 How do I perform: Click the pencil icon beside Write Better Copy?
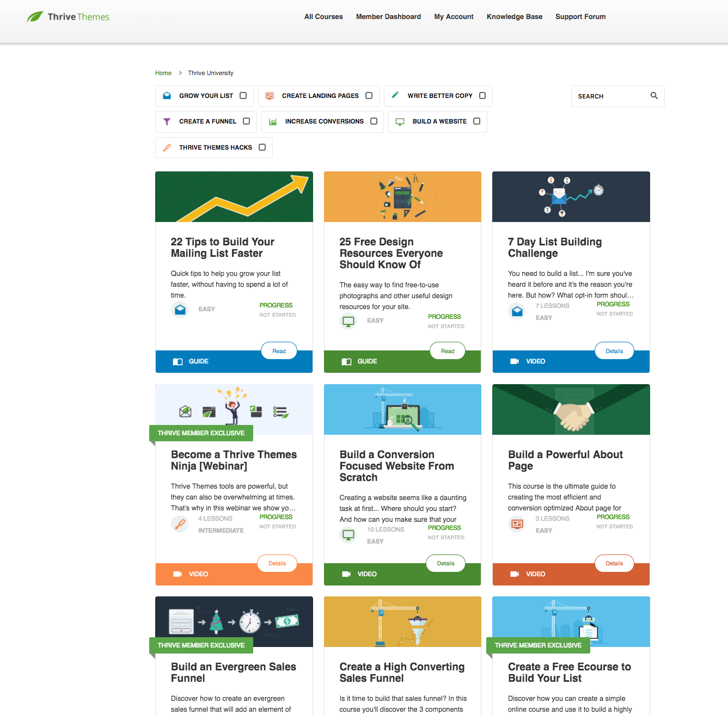[x=395, y=95]
